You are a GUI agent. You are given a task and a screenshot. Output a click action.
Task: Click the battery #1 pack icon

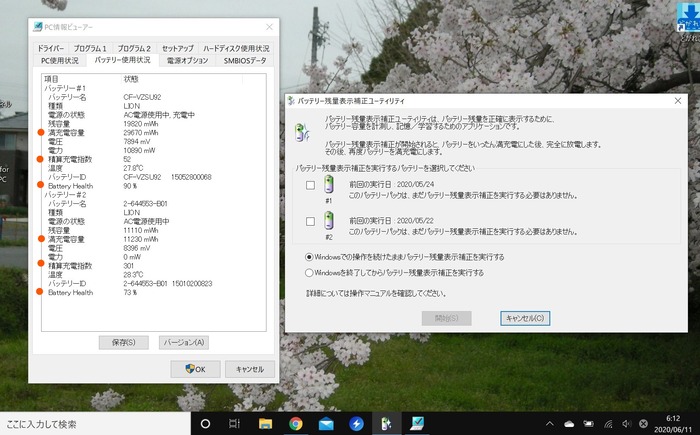[329, 184]
